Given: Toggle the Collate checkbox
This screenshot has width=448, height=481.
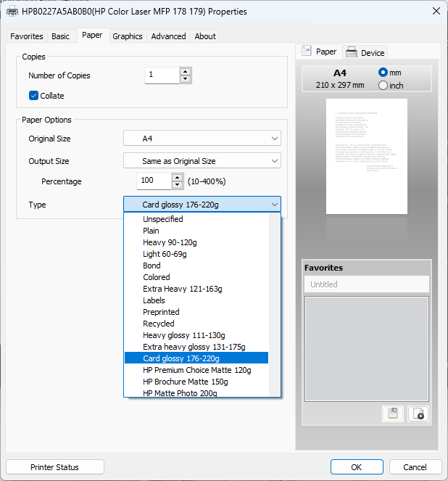Looking at the screenshot, I should (33, 96).
